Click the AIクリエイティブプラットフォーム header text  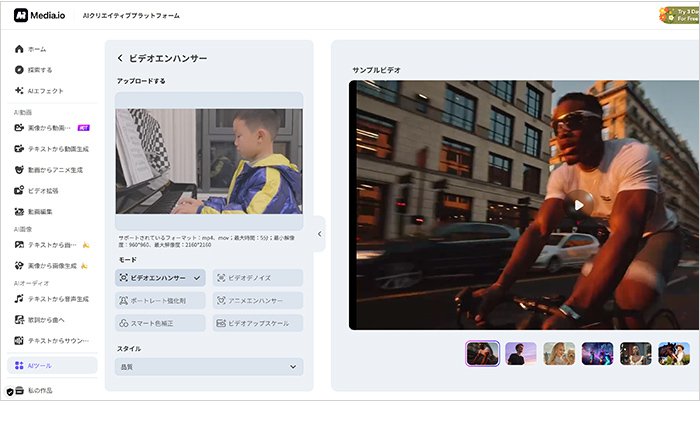pyautogui.click(x=131, y=16)
